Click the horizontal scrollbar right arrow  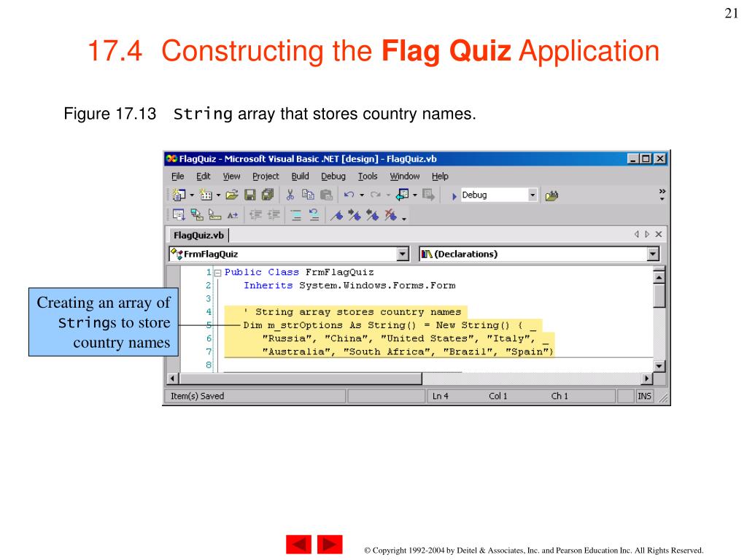[646, 378]
